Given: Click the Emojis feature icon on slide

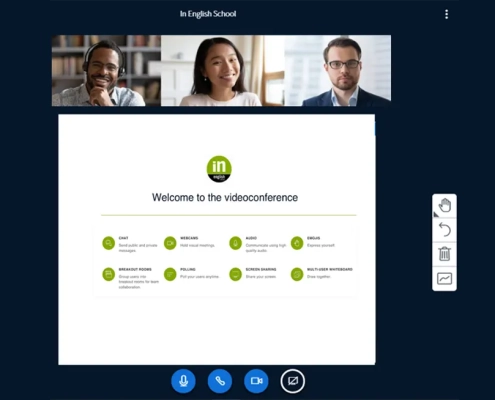Looking at the screenshot, I should click(x=297, y=243).
